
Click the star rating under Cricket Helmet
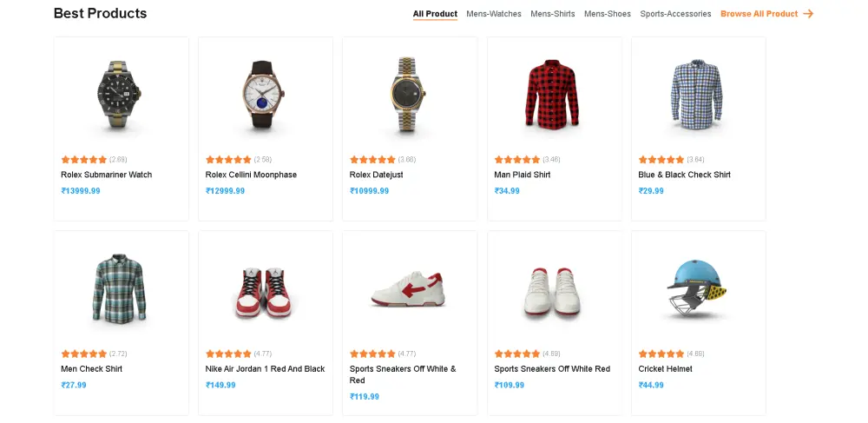[x=661, y=354]
